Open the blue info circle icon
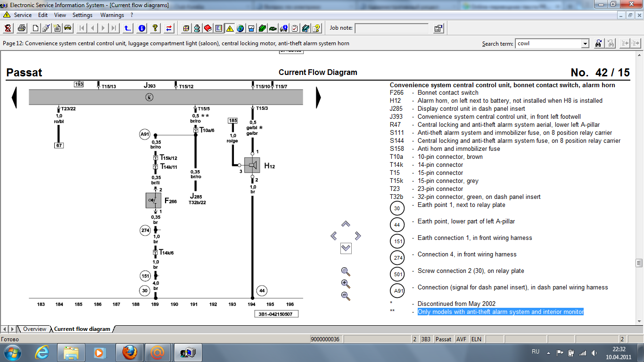Screen dimensions: 644x362 pyautogui.click(x=141, y=28)
